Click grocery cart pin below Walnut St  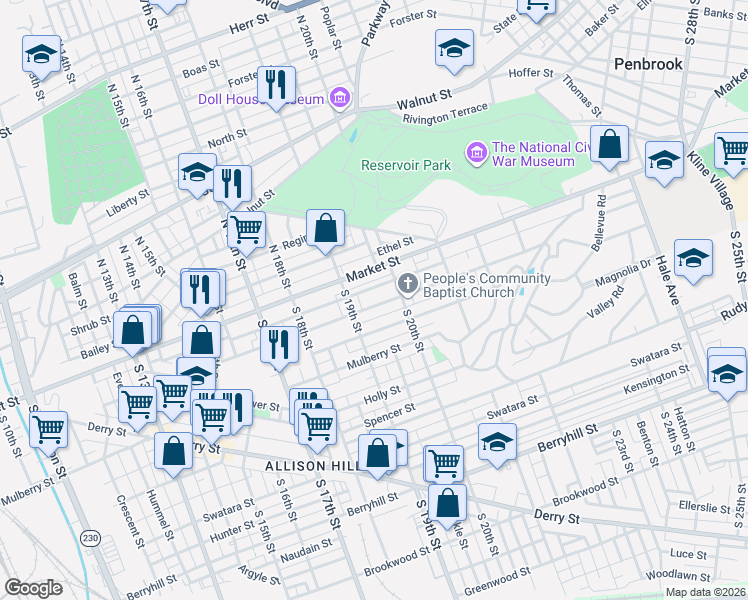pos(246,234)
